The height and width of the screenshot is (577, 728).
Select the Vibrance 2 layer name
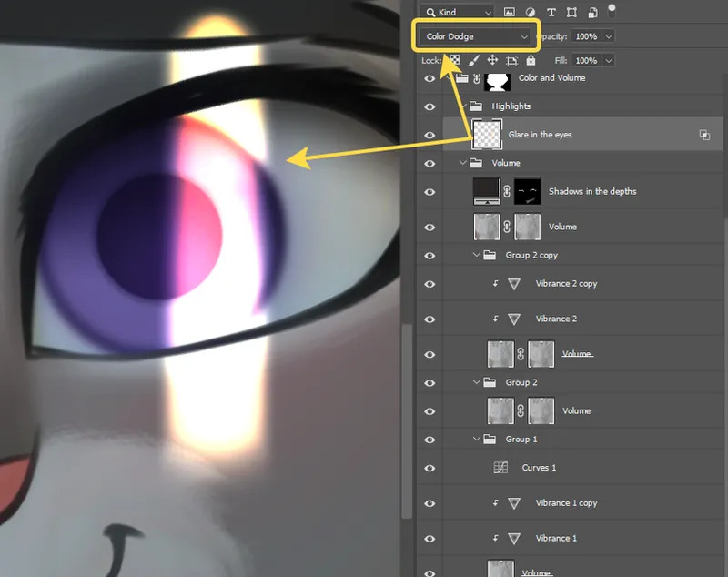click(x=556, y=319)
